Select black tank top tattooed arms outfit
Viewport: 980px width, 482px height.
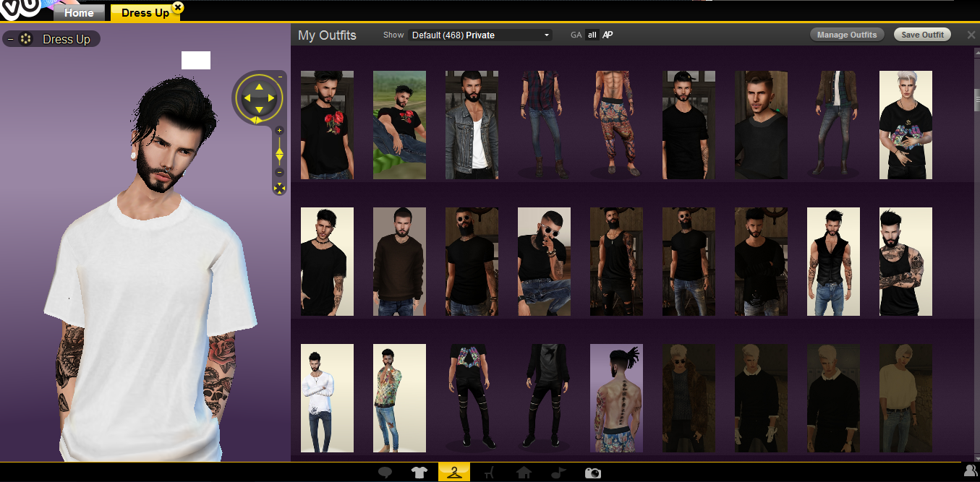pos(906,262)
